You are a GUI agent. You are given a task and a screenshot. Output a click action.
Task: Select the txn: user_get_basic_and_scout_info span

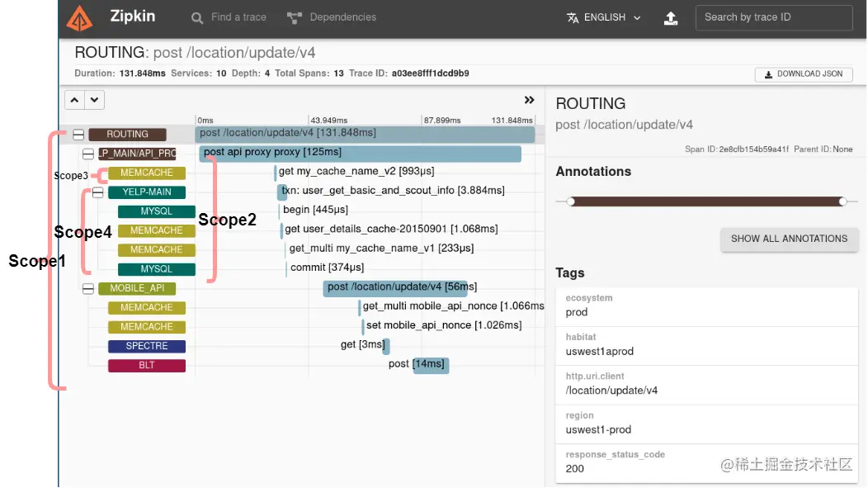pos(391,191)
